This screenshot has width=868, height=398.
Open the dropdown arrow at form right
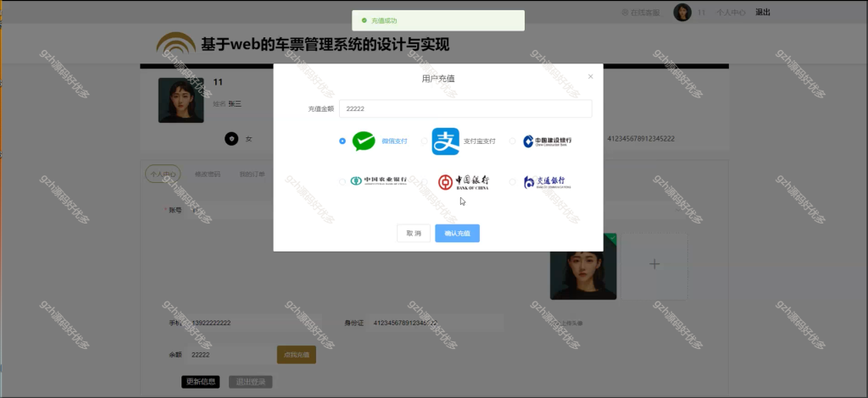point(679,210)
